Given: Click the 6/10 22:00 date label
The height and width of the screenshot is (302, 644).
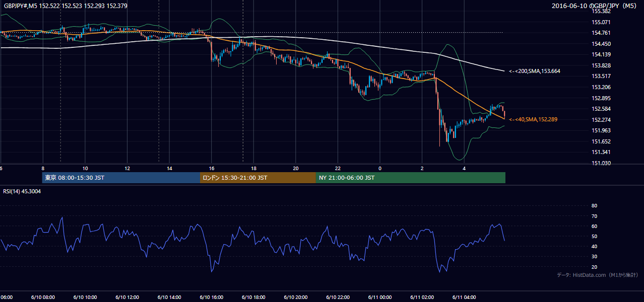Looking at the screenshot, I should pos(338,297).
